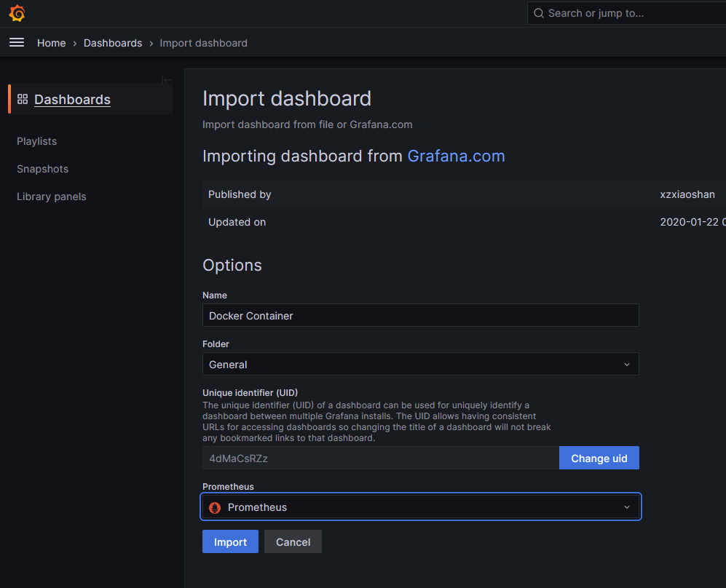Image resolution: width=726 pixels, height=588 pixels.
Task: Click the 4dMaCsRZz UID field
Action: tap(381, 458)
